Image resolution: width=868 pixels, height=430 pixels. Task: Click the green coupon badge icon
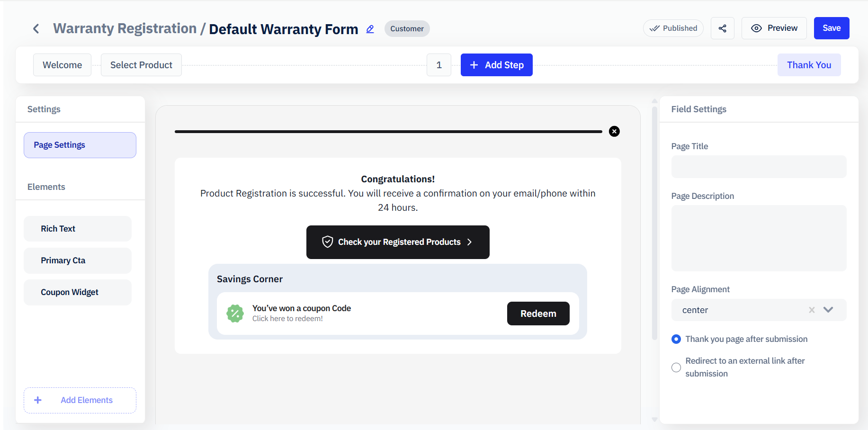click(235, 314)
